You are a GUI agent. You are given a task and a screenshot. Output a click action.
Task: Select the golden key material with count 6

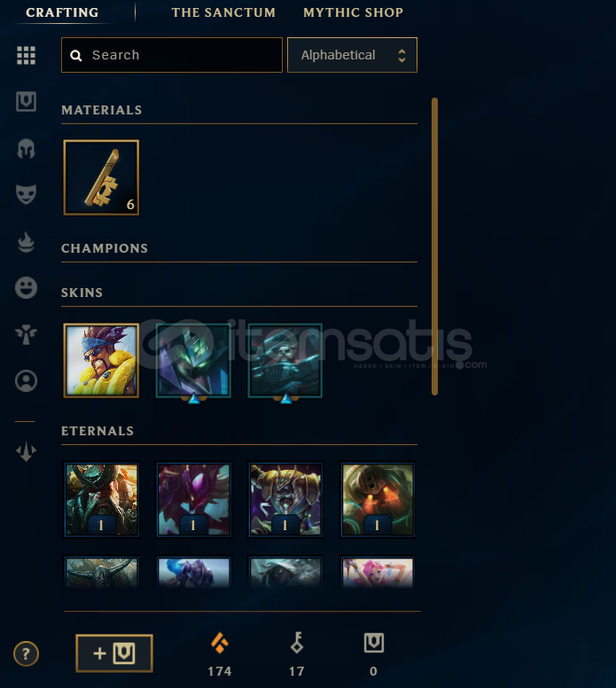(101, 177)
